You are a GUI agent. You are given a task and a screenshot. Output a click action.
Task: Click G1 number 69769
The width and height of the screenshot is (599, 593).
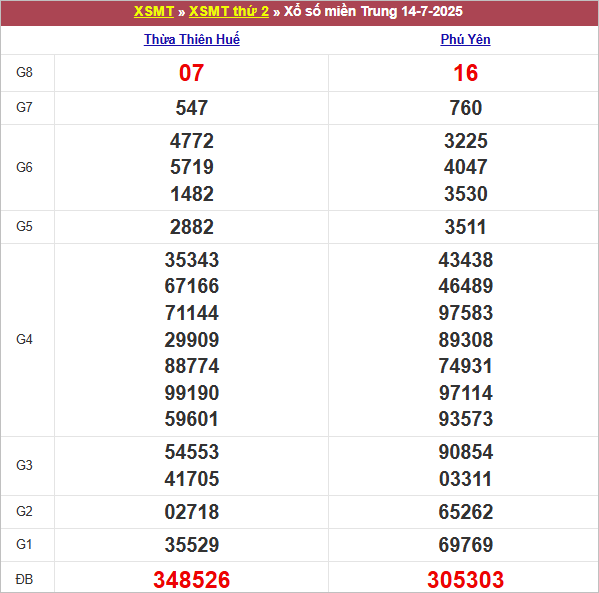[x=465, y=545]
